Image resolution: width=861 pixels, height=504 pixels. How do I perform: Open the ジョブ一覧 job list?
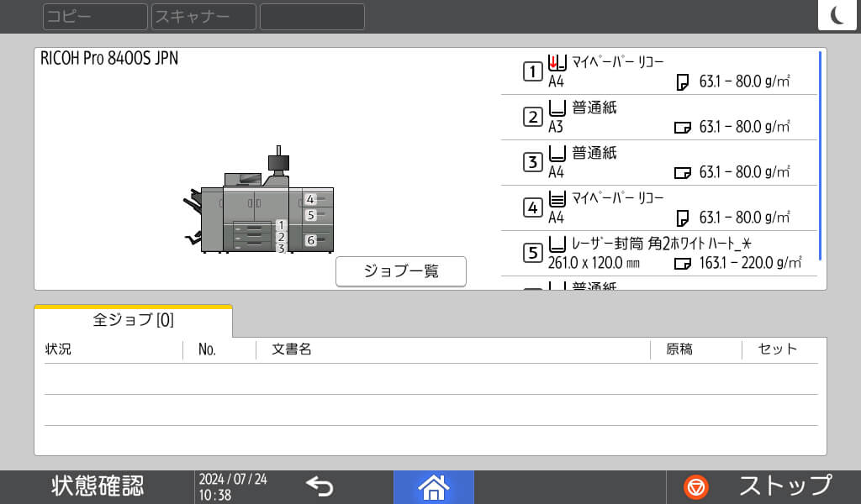point(401,271)
